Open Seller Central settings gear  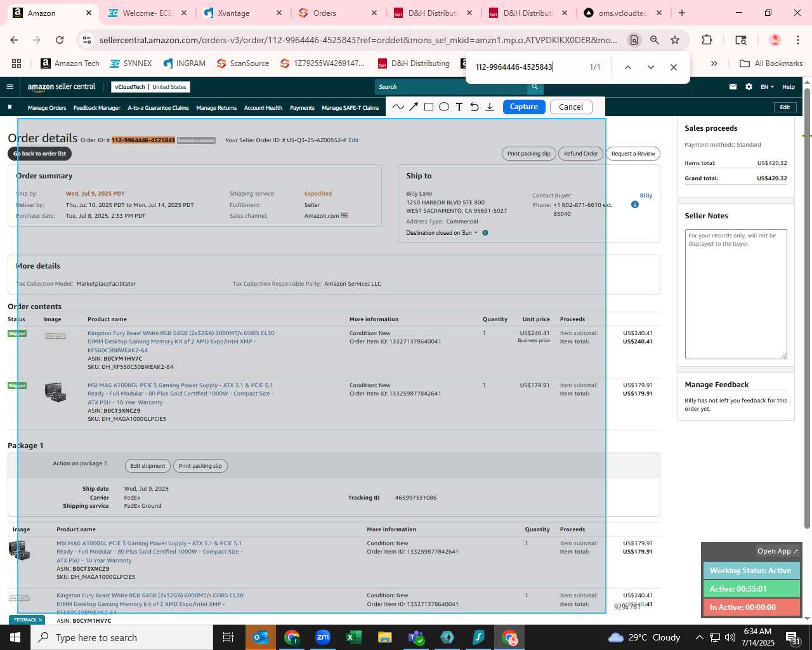(x=749, y=87)
